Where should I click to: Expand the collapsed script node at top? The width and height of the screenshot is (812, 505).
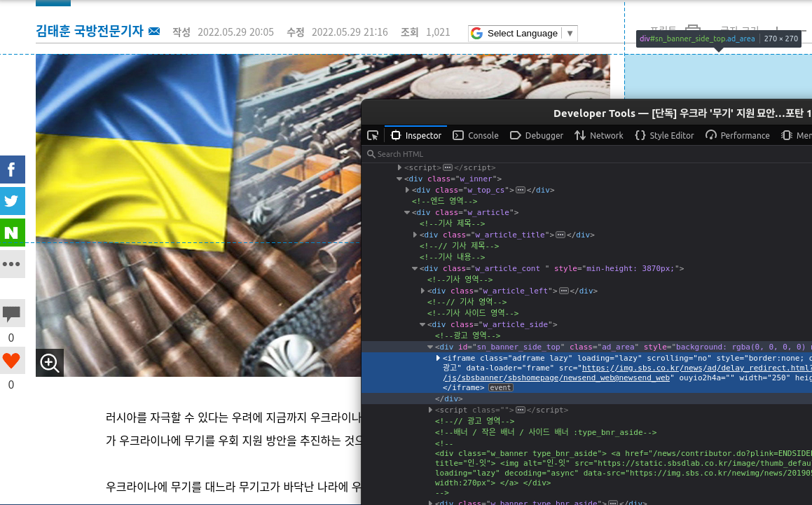click(399, 167)
